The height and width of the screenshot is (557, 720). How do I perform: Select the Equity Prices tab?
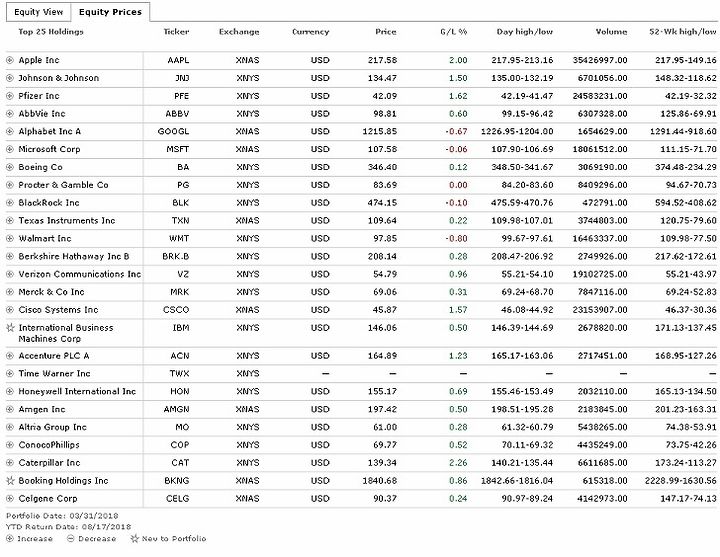(110, 12)
